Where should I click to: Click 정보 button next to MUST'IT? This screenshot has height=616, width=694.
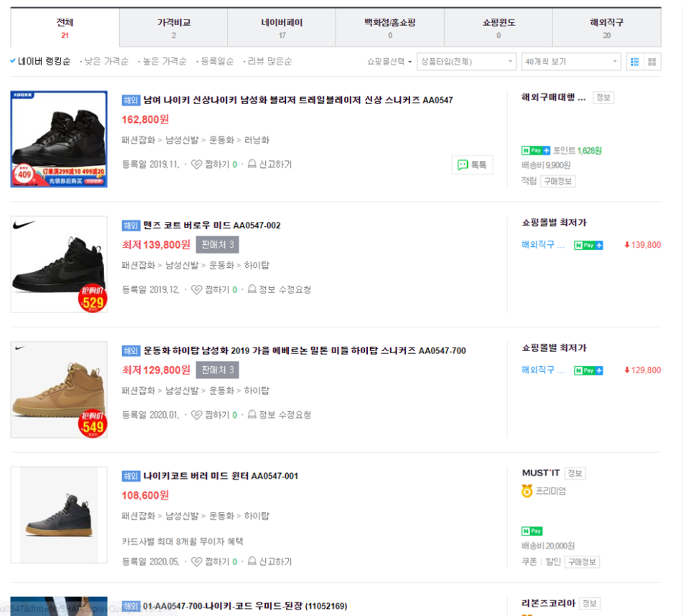575,473
